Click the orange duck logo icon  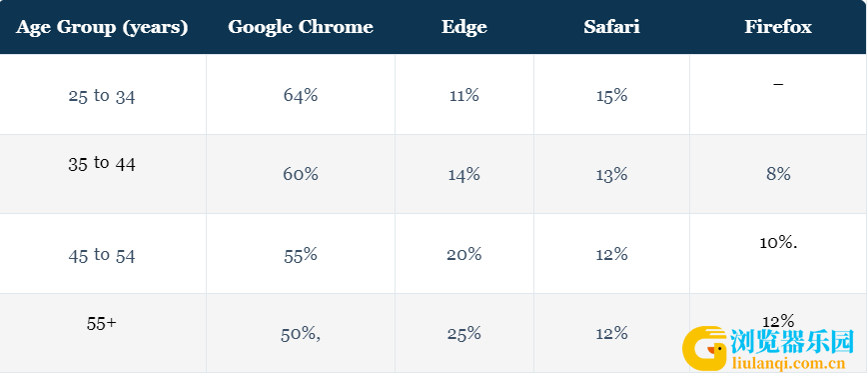705,349
